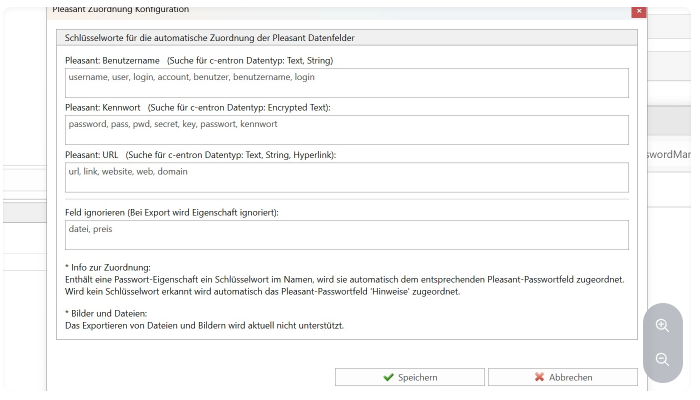
Task: Close the Pleasant Zuordnung Konfiguration dialog
Action: point(638,10)
